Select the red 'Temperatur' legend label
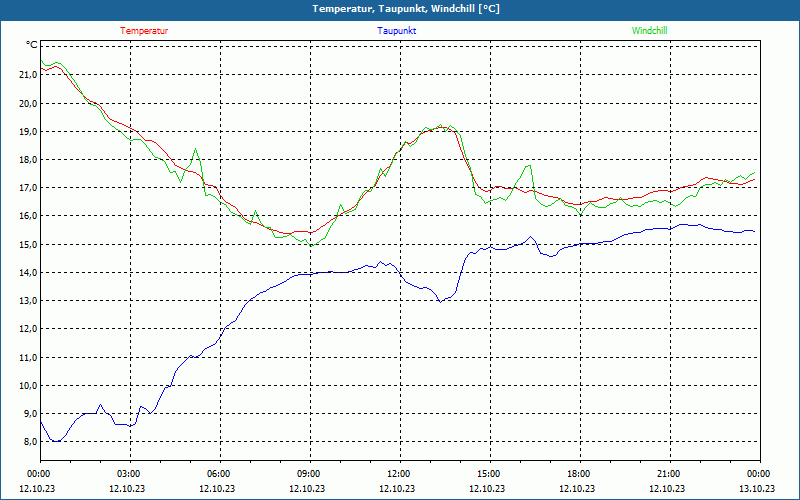The width and height of the screenshot is (800, 500). (x=144, y=31)
